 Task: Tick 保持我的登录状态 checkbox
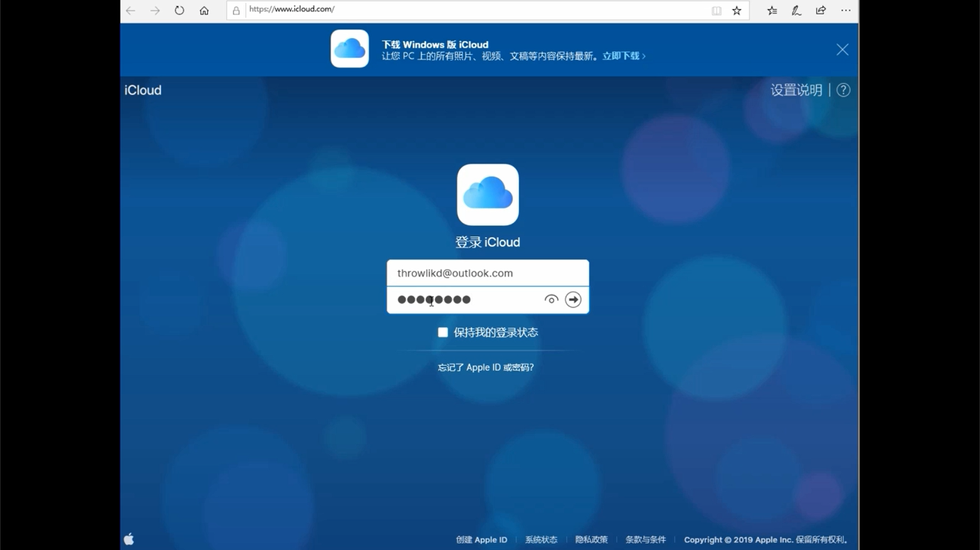tap(443, 332)
